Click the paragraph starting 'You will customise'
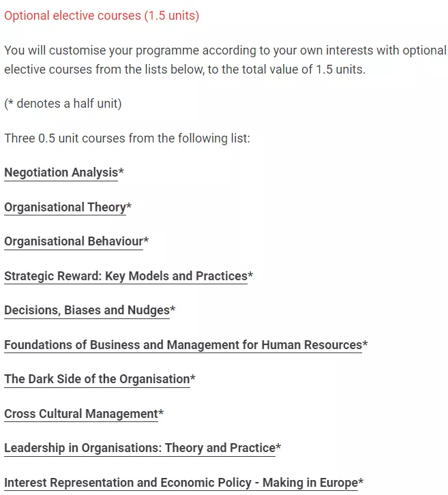 click(x=225, y=60)
